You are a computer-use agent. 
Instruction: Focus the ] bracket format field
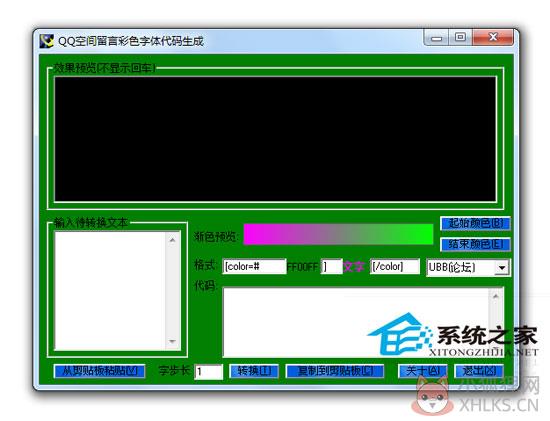(331, 267)
